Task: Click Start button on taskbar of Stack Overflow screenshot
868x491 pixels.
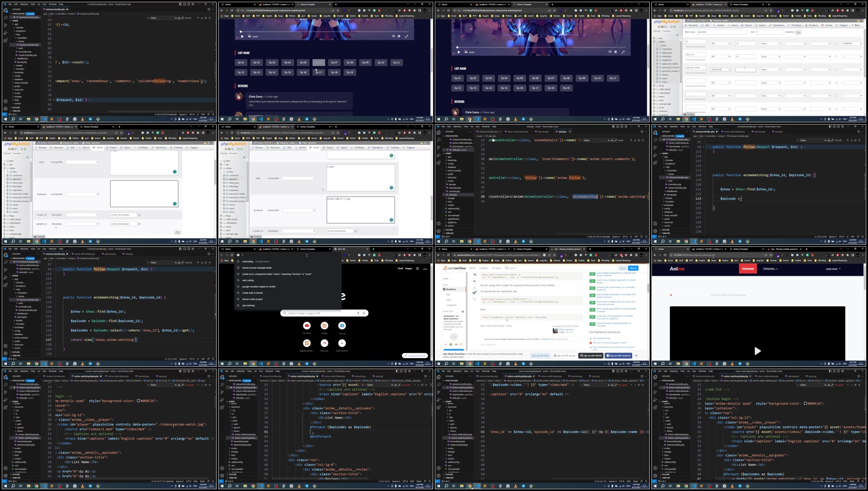Action: point(438,364)
